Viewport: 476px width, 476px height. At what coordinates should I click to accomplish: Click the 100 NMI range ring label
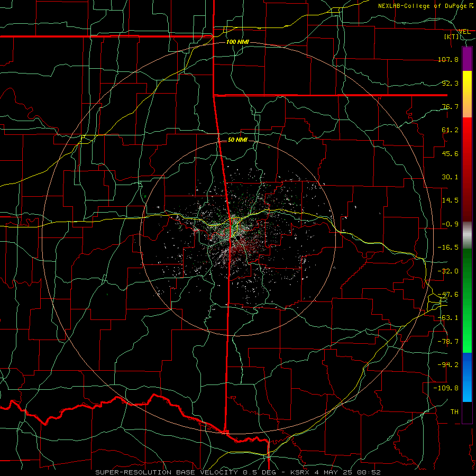[x=237, y=42]
